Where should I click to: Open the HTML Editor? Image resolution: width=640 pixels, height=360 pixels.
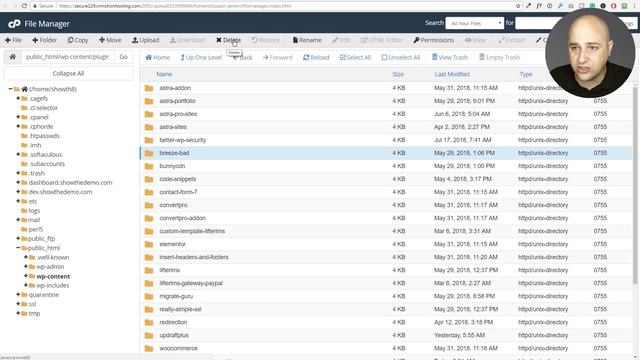coord(381,40)
